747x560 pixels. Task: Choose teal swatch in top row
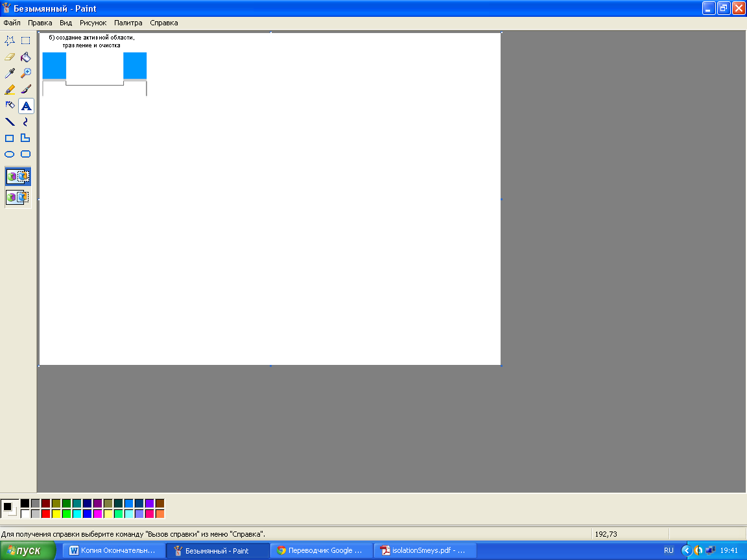tap(77, 504)
